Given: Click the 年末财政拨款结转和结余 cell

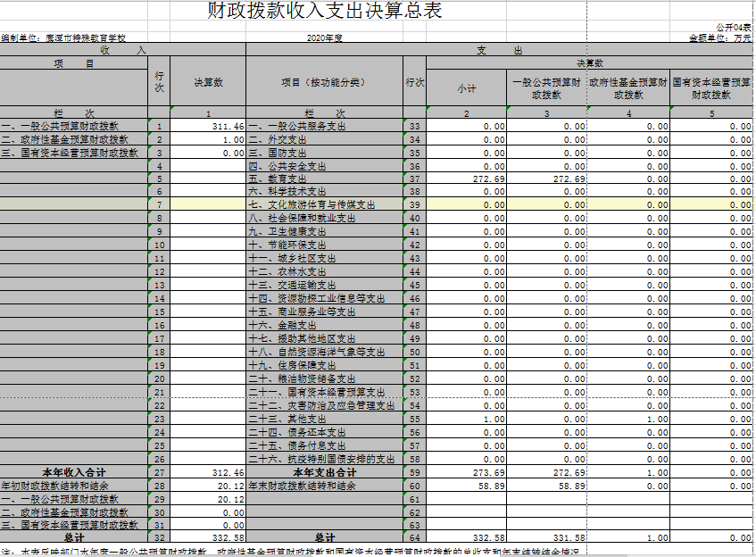Looking at the screenshot, I should (x=325, y=486).
